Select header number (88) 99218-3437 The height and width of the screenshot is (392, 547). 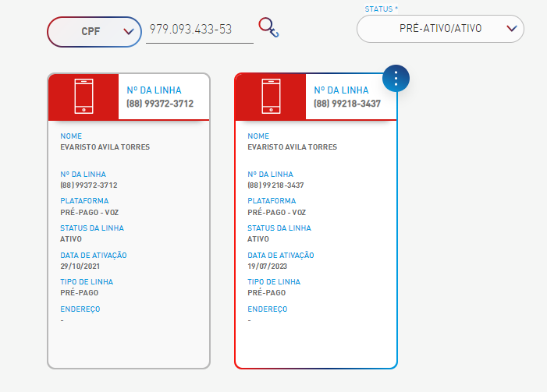(x=347, y=104)
